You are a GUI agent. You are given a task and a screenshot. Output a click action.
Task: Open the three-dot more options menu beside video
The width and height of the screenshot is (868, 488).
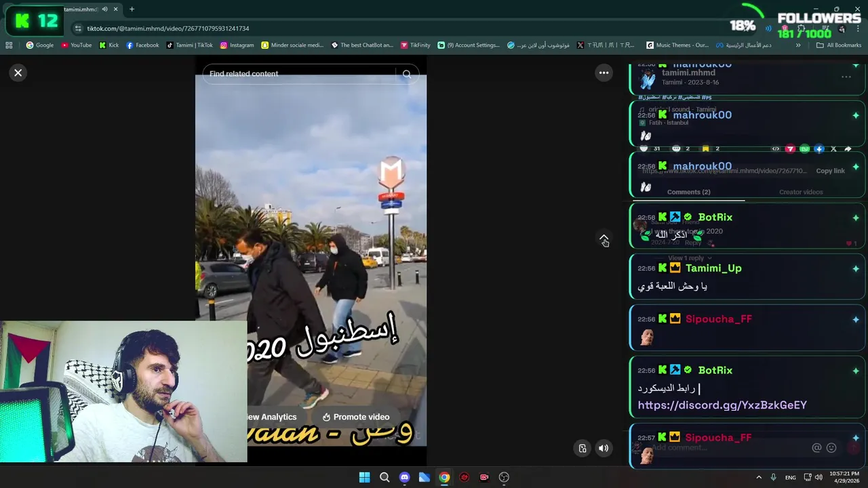click(604, 73)
